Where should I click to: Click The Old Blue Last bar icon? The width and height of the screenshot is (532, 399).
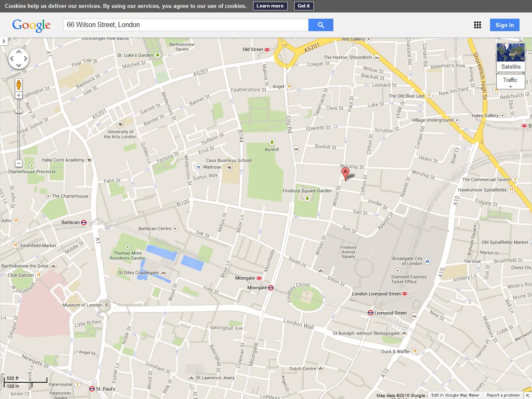(x=429, y=96)
